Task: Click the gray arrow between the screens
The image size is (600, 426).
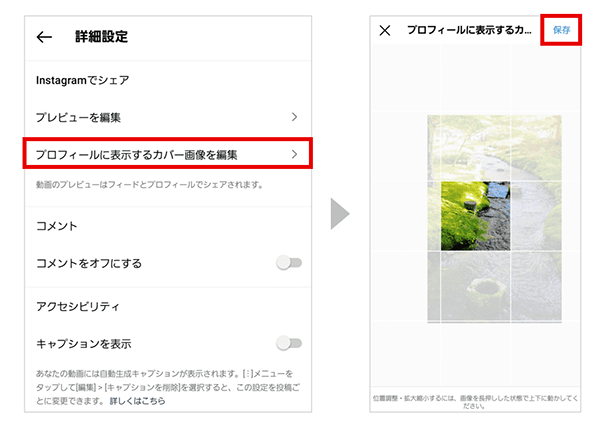Action: [x=340, y=214]
